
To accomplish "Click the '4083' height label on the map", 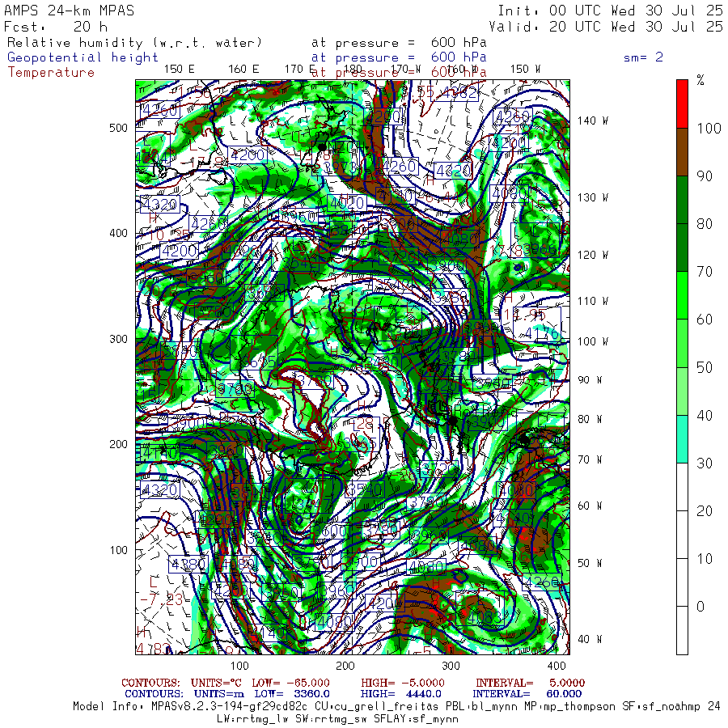I will coord(485,617).
